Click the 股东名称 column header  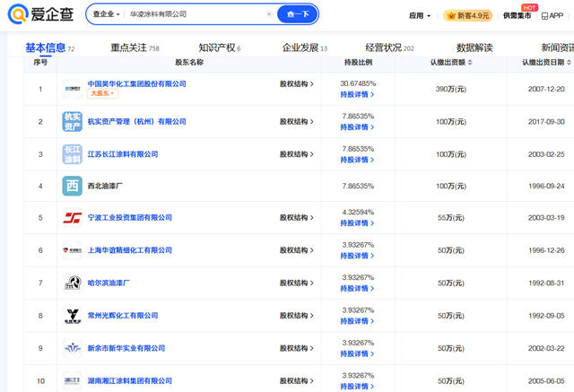coord(189,62)
